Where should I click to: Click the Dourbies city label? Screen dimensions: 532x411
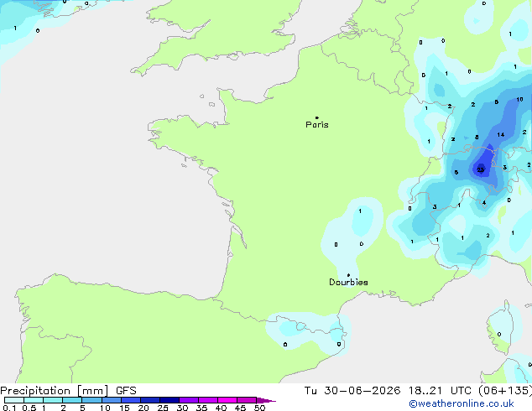point(348,282)
